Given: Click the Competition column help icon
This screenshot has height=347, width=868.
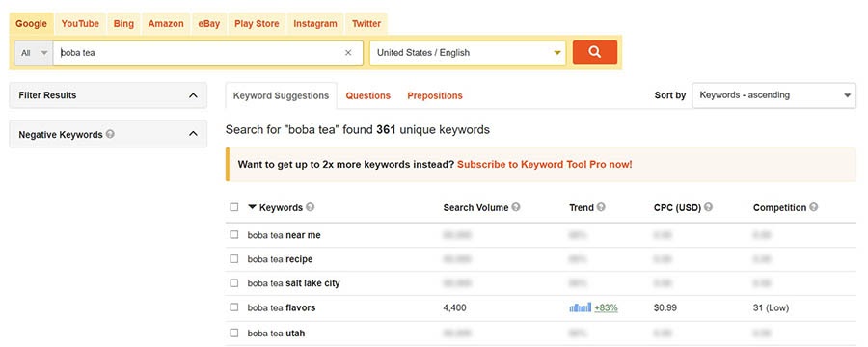Looking at the screenshot, I should point(813,207).
